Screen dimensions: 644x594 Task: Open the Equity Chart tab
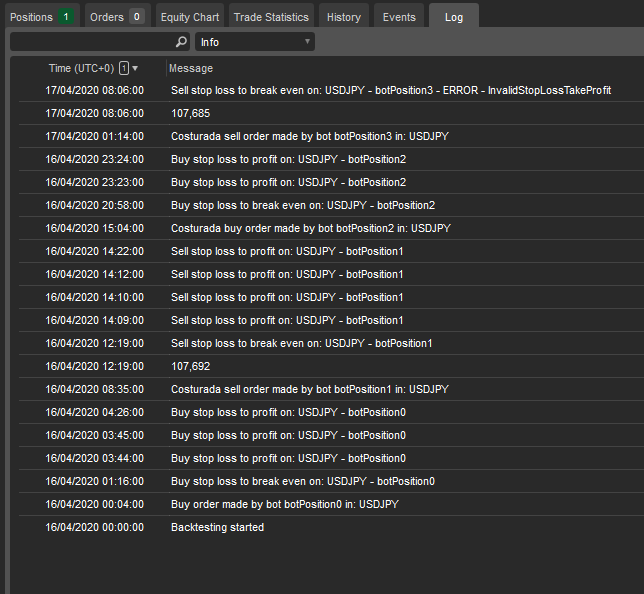click(190, 17)
